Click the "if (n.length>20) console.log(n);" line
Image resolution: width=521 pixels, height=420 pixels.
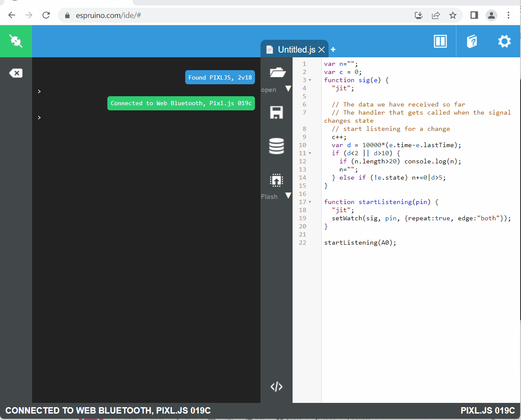click(x=400, y=161)
